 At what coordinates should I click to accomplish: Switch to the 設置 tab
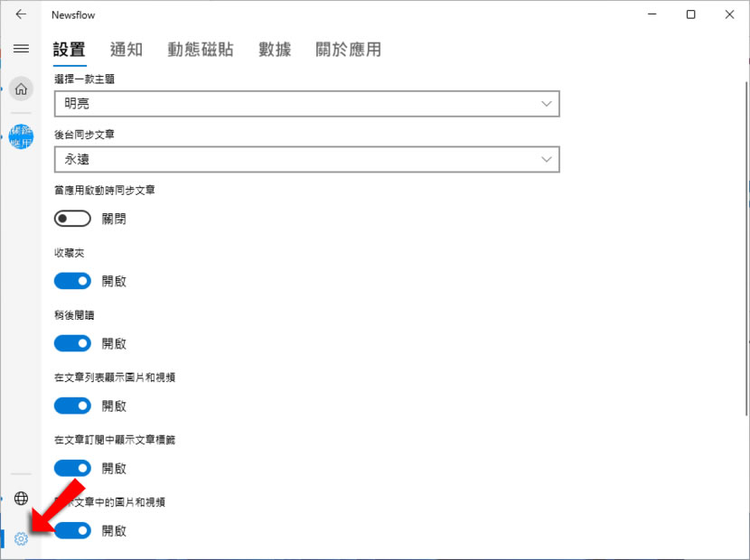pos(70,50)
